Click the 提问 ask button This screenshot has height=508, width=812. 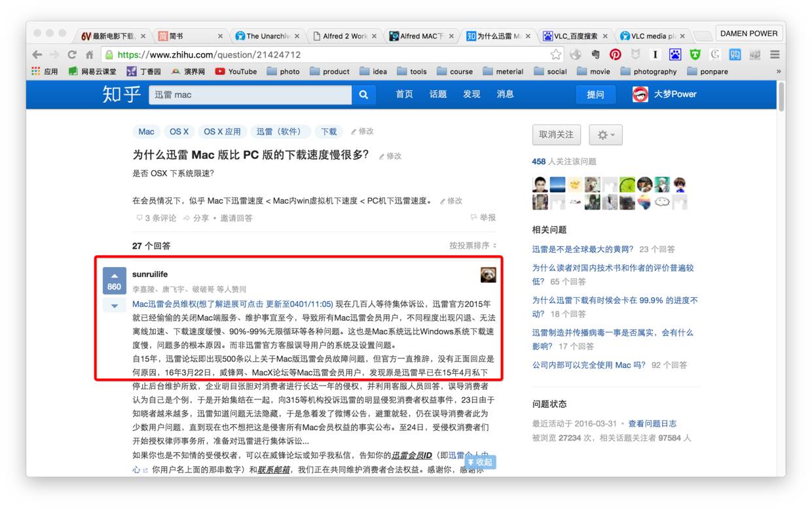(595, 95)
